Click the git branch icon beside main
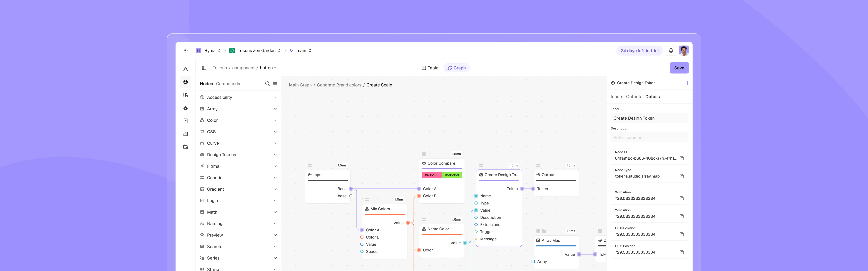 click(291, 51)
